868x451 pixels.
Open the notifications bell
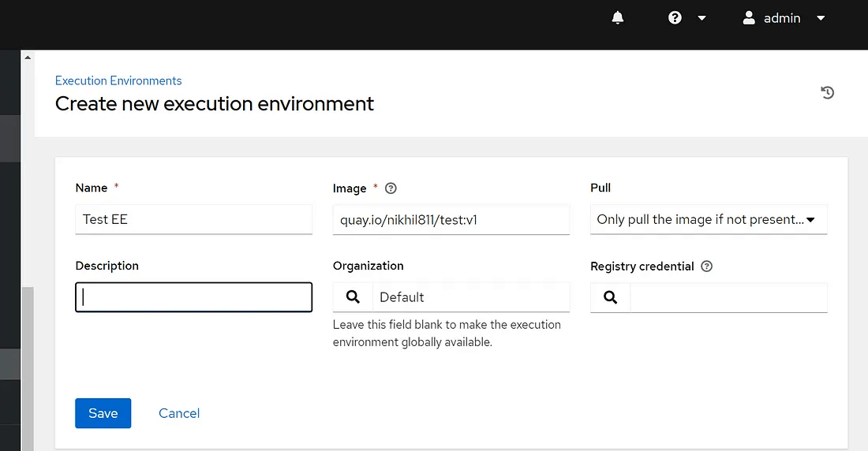(x=618, y=18)
